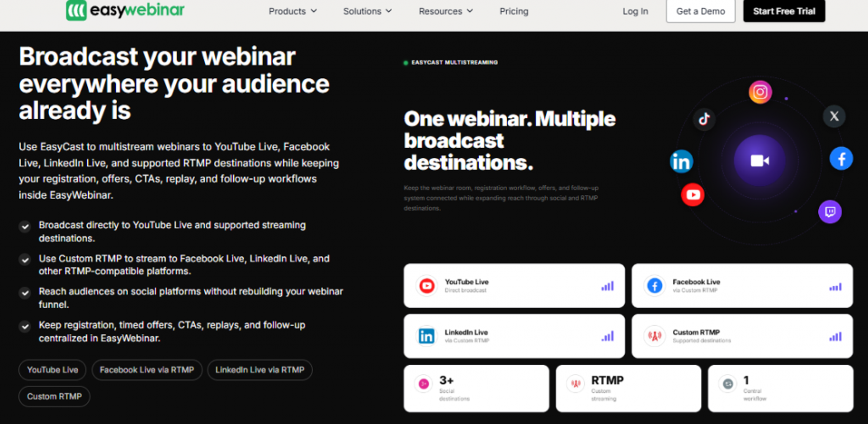The width and height of the screenshot is (868, 424).
Task: Select the Custom RTMP pill tag
Action: [54, 396]
